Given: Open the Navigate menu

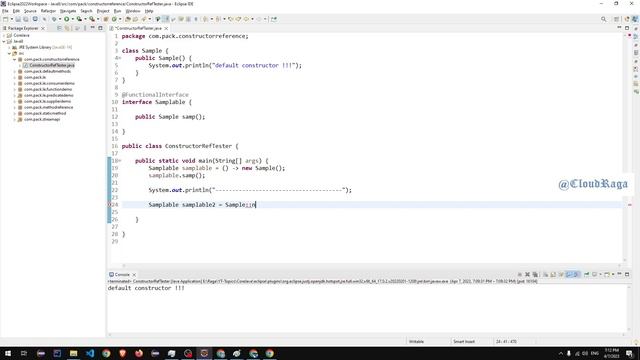Looking at the screenshot, I should tap(68, 11).
